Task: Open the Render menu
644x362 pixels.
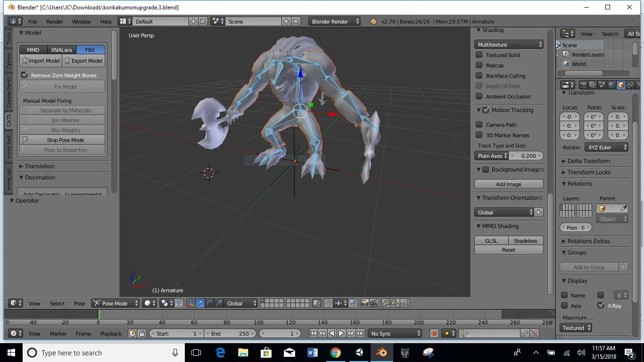Action: tap(55, 21)
